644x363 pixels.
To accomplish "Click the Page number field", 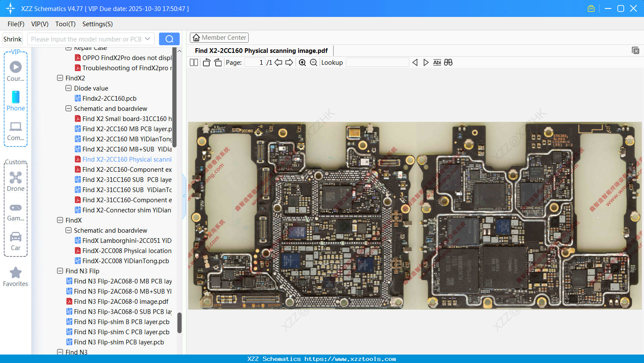I will [255, 63].
